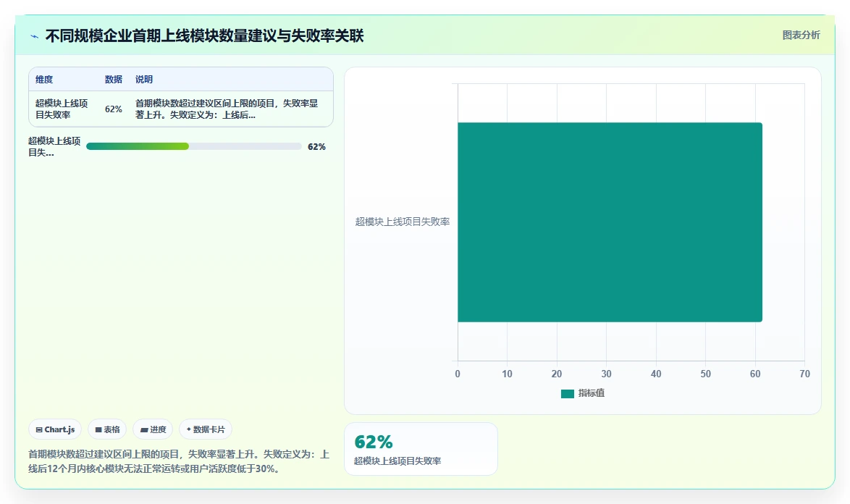Image resolution: width=850 pixels, height=504 pixels.
Task: Click the teal legend swatch for 指标值
Action: [567, 393]
